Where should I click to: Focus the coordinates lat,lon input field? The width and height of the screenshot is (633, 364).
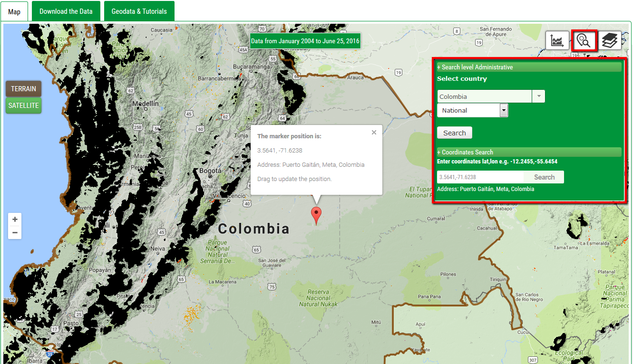[480, 177]
